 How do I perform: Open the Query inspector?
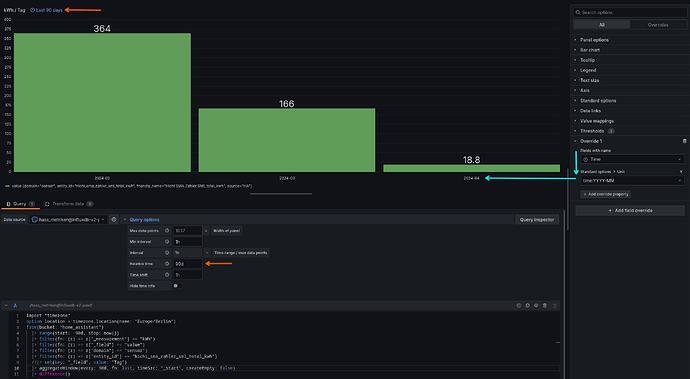pos(537,219)
